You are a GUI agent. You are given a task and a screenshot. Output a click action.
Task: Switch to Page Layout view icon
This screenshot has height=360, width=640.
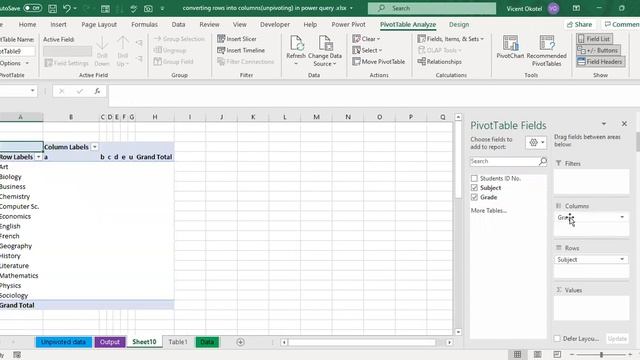[x=538, y=354]
